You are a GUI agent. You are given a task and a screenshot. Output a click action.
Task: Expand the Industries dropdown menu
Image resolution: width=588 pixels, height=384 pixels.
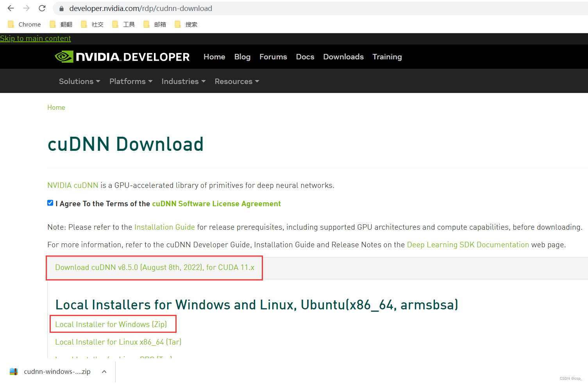(x=184, y=81)
